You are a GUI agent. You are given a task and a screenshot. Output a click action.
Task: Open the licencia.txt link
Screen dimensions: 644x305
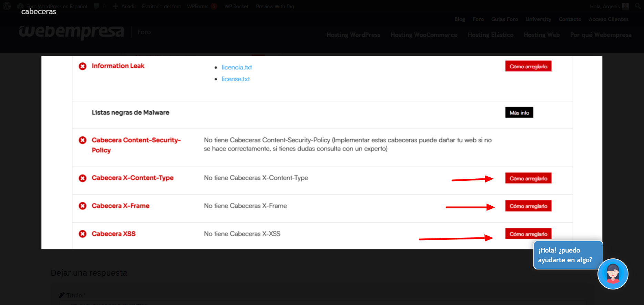[x=236, y=67]
